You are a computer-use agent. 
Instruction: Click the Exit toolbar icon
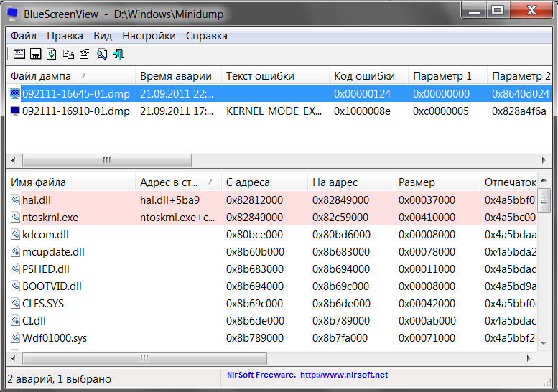point(118,54)
